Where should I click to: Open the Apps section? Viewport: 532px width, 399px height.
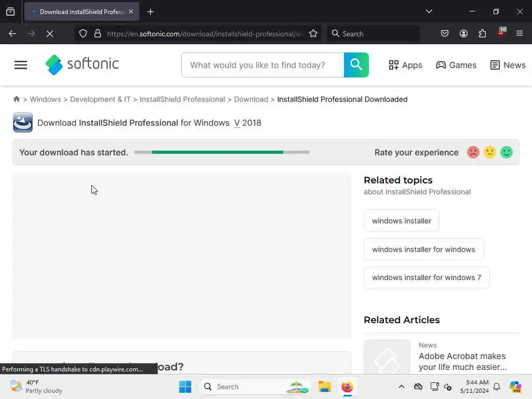tap(405, 65)
